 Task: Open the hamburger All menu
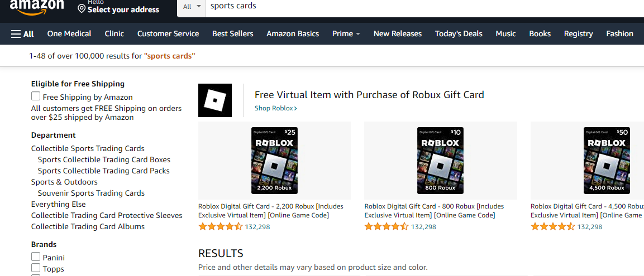point(22,34)
